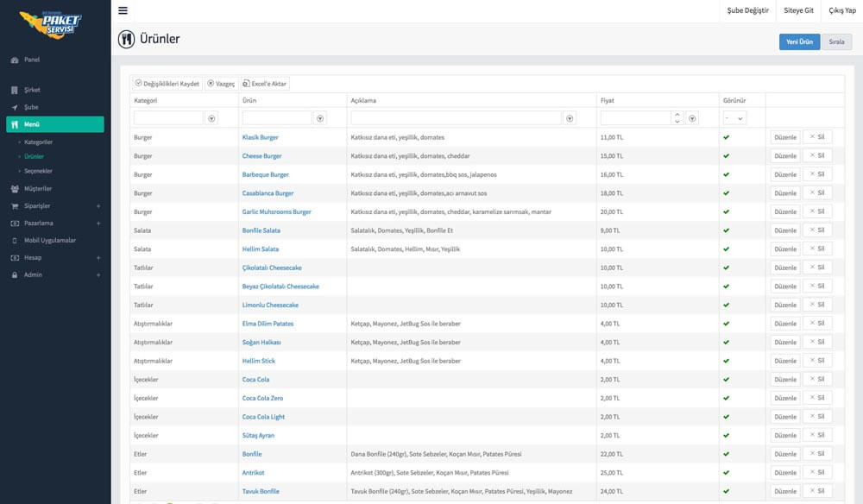Select Seçenekler under the Menü section
This screenshot has width=863, height=504.
(39, 171)
